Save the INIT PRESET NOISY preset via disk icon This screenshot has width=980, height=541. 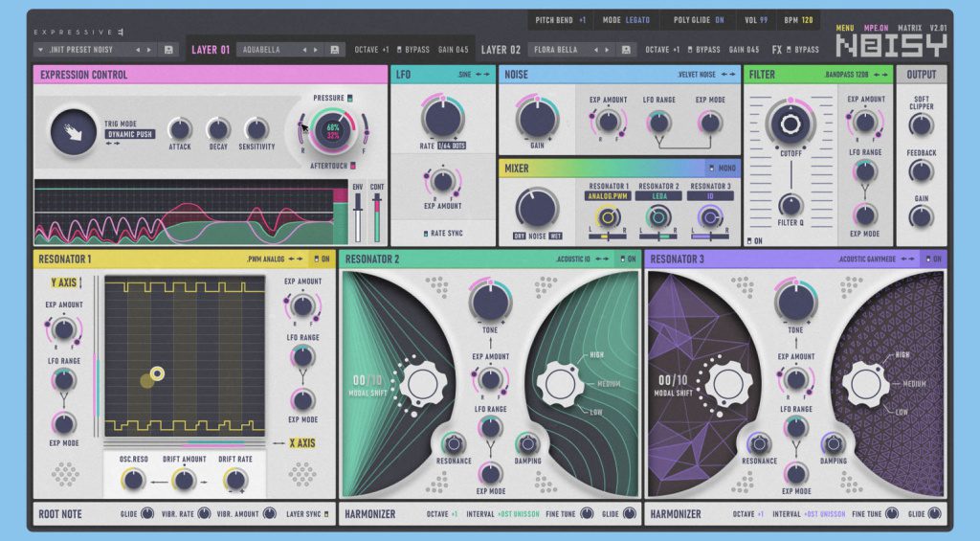[168, 50]
